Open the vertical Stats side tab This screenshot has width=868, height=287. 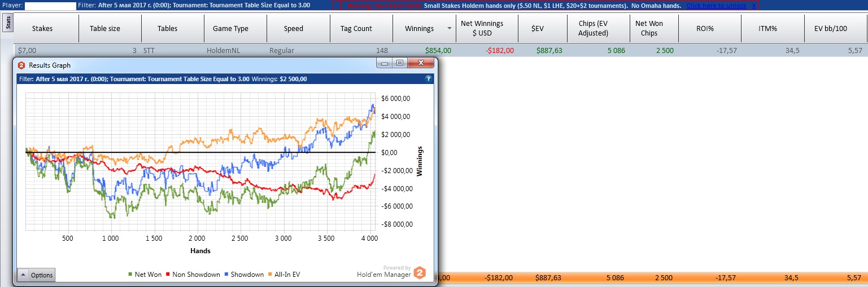[7, 23]
